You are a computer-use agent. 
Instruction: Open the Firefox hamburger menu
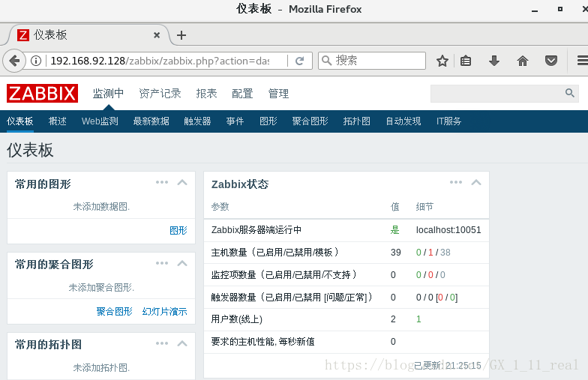coord(582,61)
